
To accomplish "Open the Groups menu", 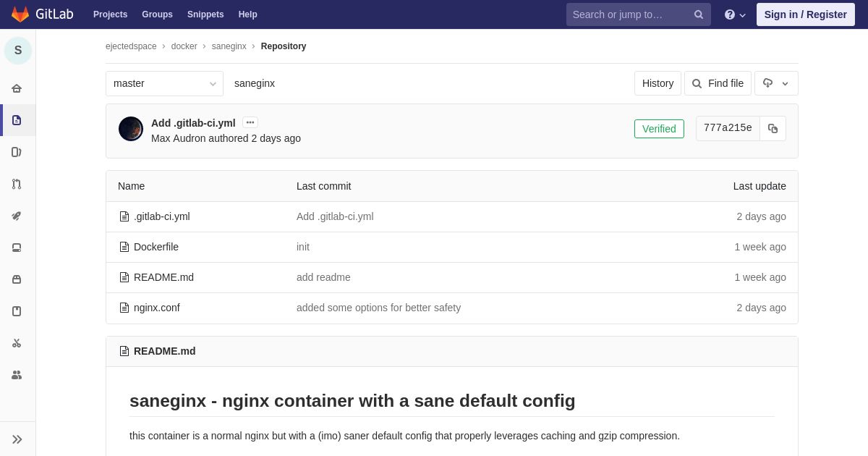I will pyautogui.click(x=157, y=14).
